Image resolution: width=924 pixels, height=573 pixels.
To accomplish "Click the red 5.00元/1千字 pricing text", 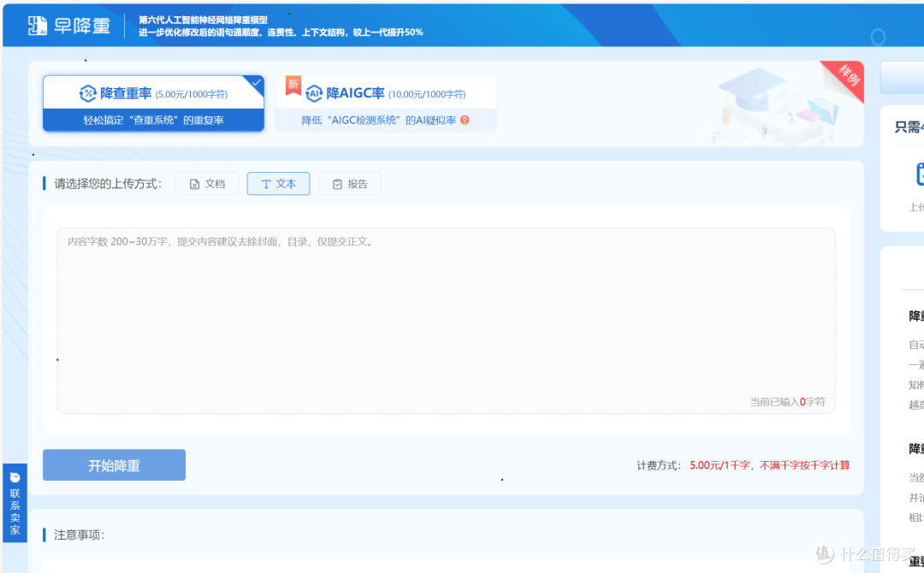I will [x=770, y=465].
